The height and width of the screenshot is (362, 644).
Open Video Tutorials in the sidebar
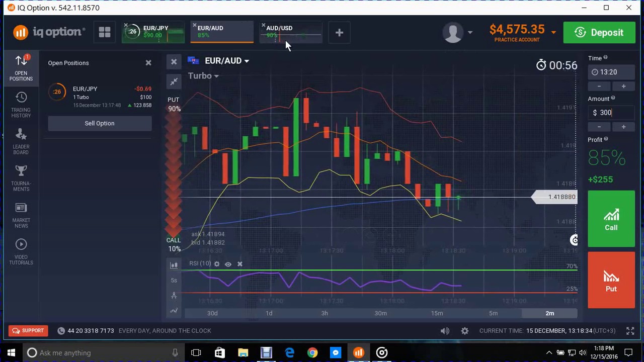(x=21, y=252)
